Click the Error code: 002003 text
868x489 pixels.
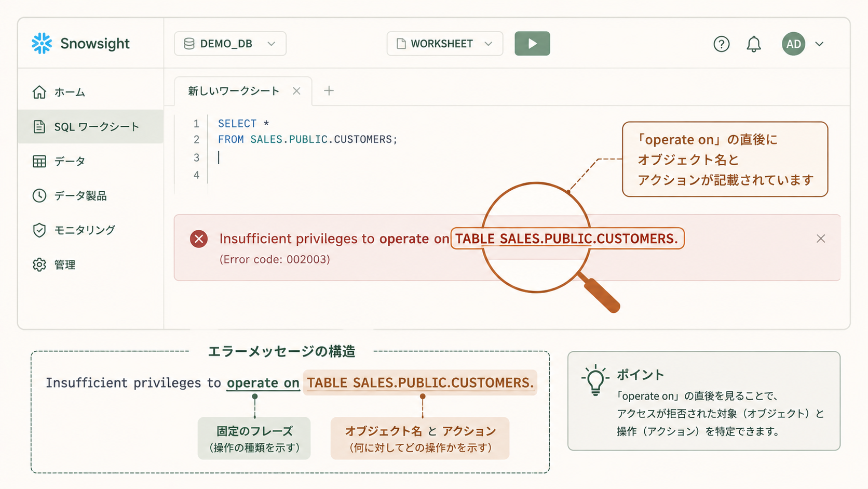275,259
